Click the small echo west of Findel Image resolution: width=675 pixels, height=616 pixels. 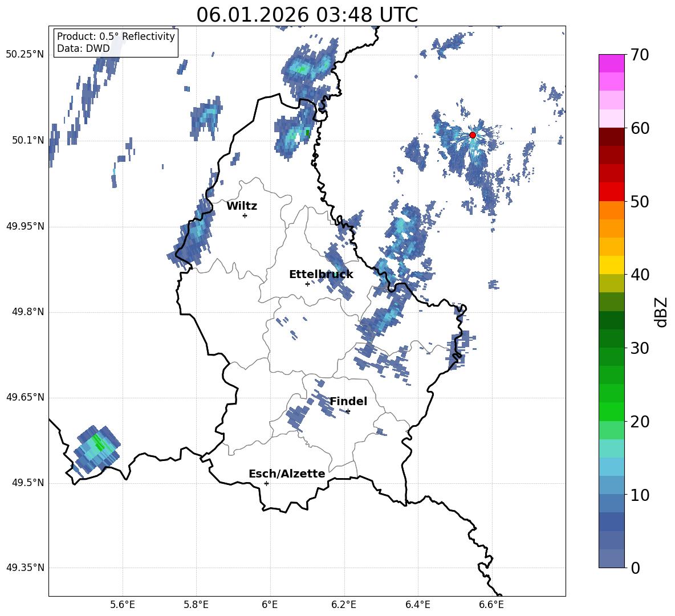point(297,417)
